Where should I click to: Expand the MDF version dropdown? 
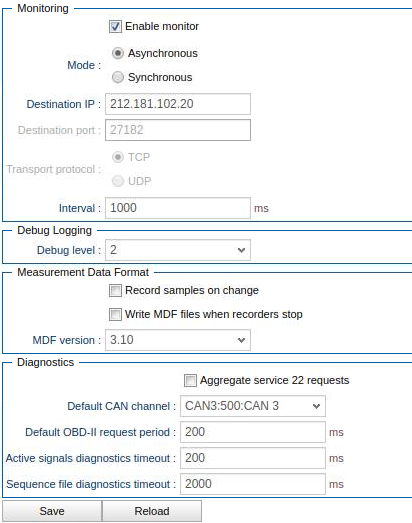pyautogui.click(x=178, y=340)
